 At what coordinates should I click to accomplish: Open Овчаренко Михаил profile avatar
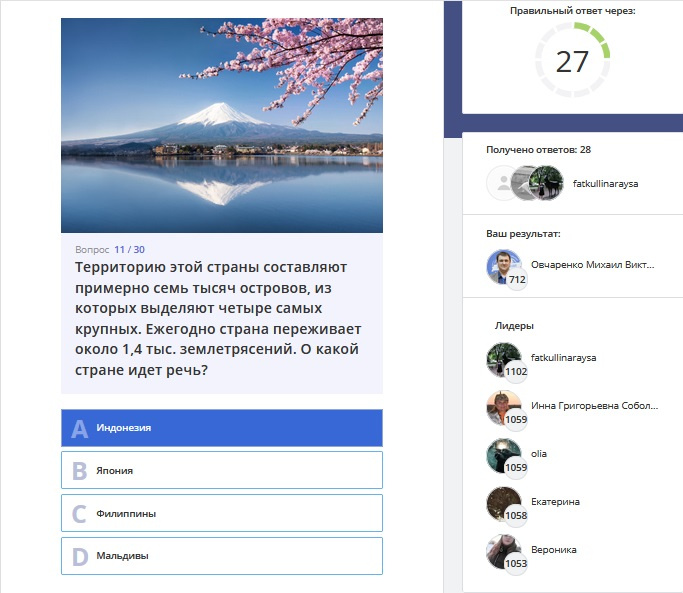[504, 267]
